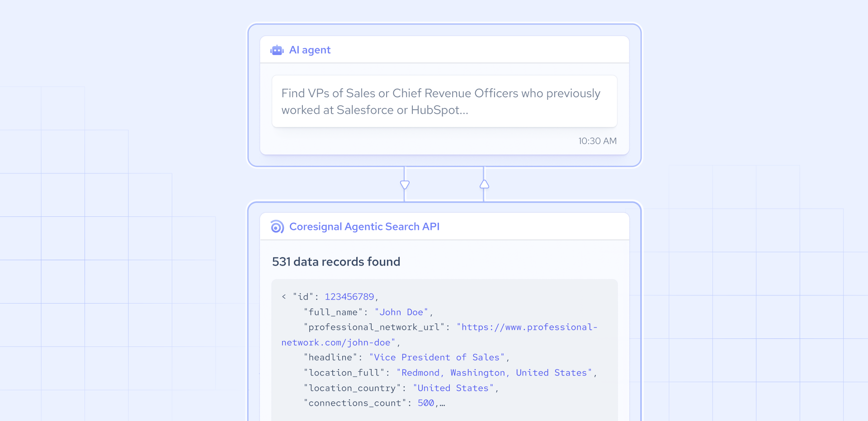Click the Coresignal logo icon
The width and height of the screenshot is (868, 421).
pyautogui.click(x=277, y=227)
